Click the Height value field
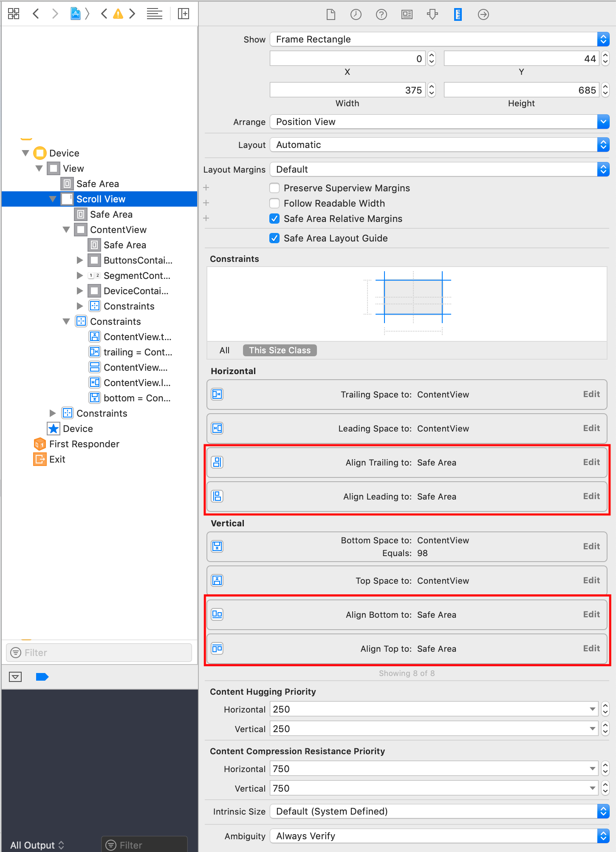Image resolution: width=616 pixels, height=852 pixels. tap(522, 90)
